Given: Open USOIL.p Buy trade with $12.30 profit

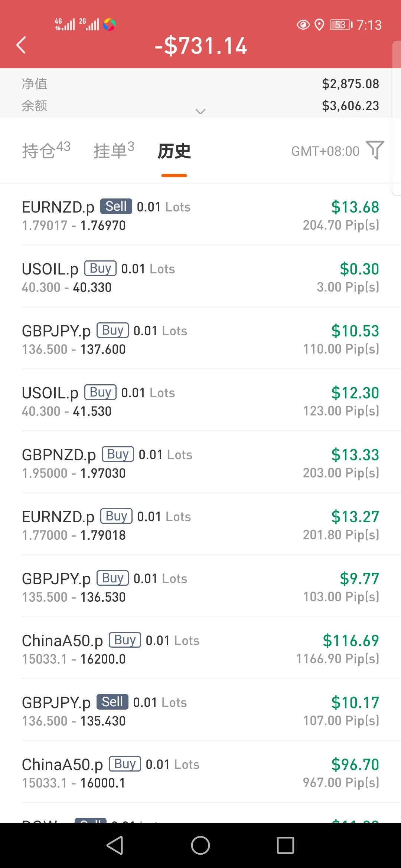Looking at the screenshot, I should (200, 401).
